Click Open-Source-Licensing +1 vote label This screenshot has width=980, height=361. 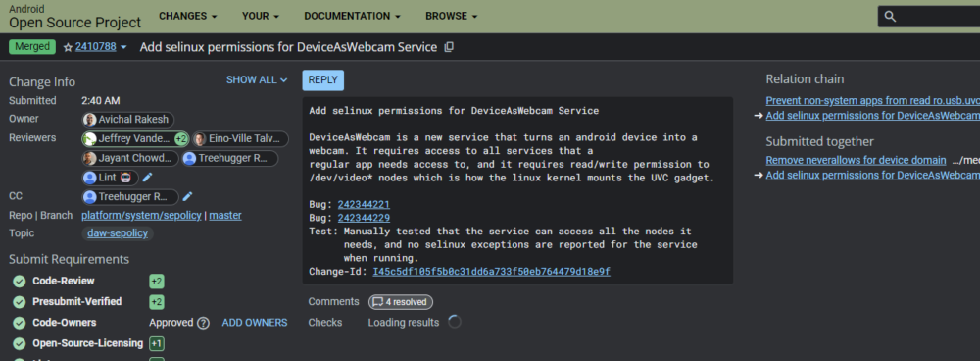tap(157, 343)
